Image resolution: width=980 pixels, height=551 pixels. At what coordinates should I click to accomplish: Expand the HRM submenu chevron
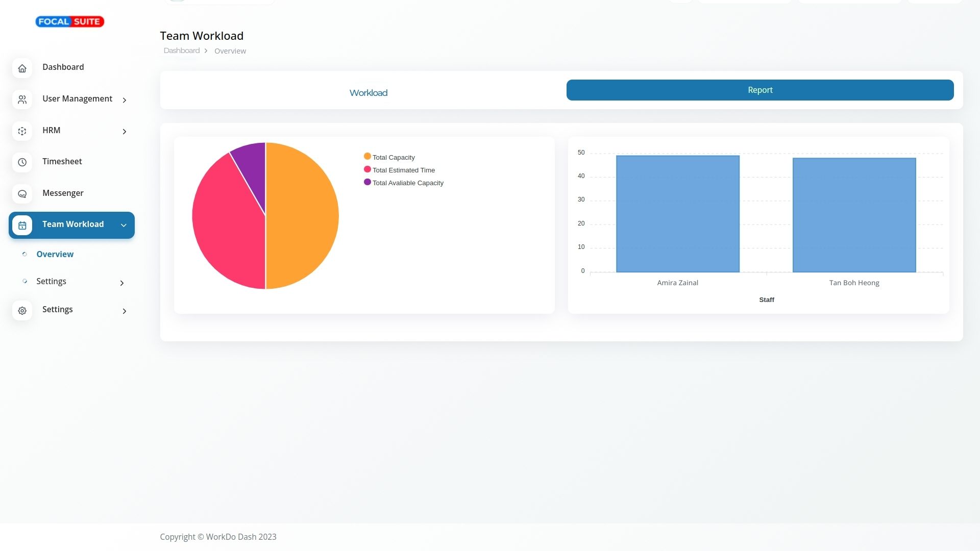pyautogui.click(x=124, y=132)
